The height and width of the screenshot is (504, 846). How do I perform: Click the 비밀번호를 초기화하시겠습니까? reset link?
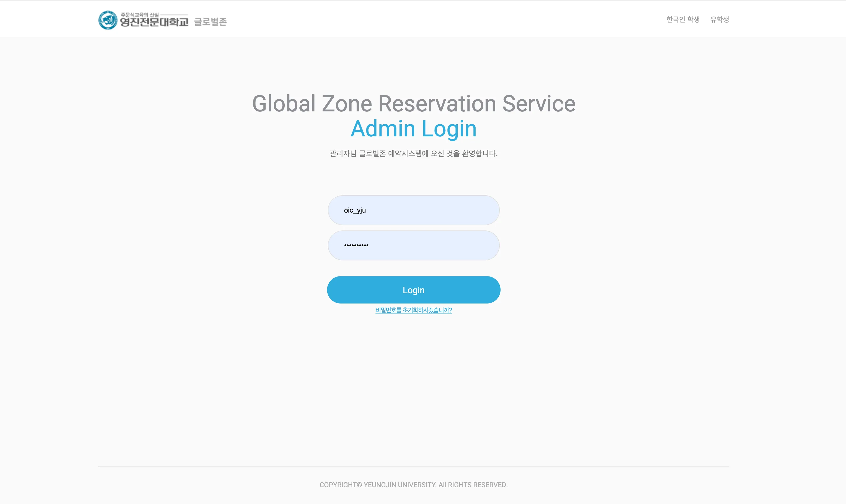[x=414, y=310]
